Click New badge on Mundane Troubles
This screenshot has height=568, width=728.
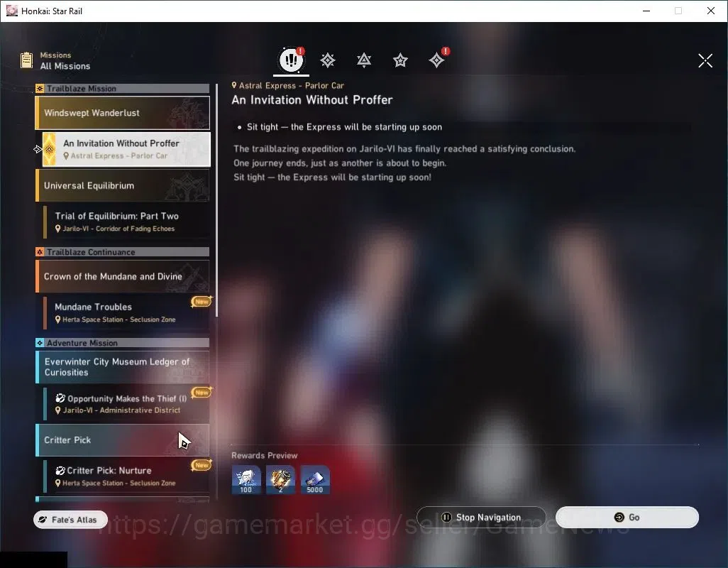(x=202, y=302)
